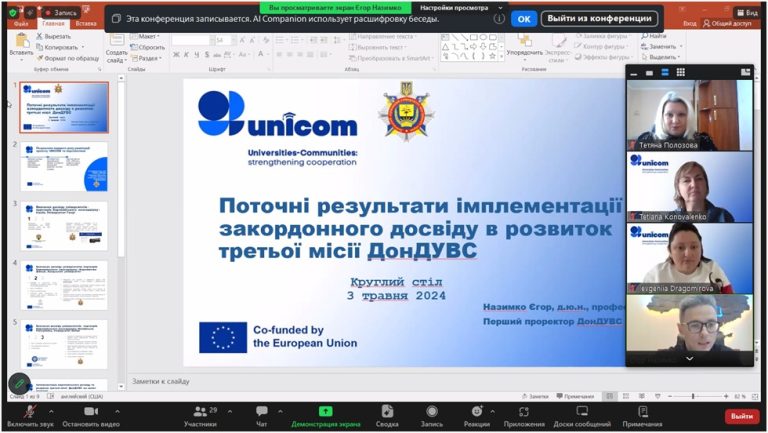Click Вырезать cut command
The image size is (768, 433).
tap(54, 36)
